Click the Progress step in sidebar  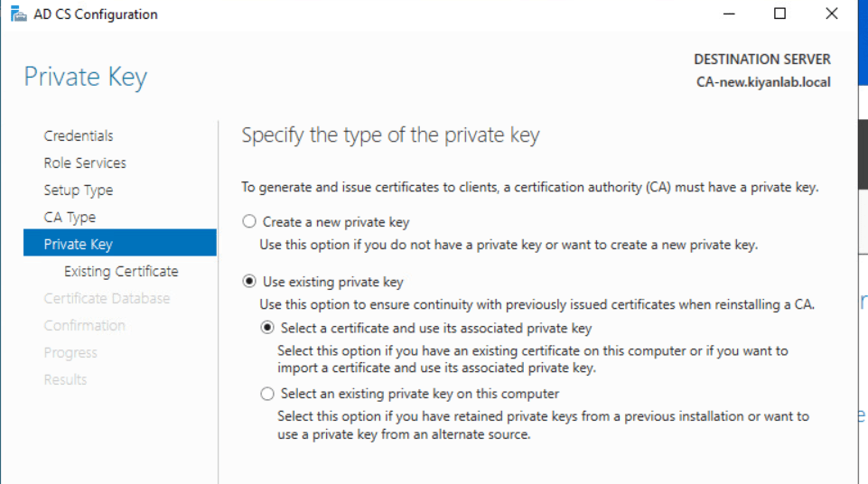point(70,352)
